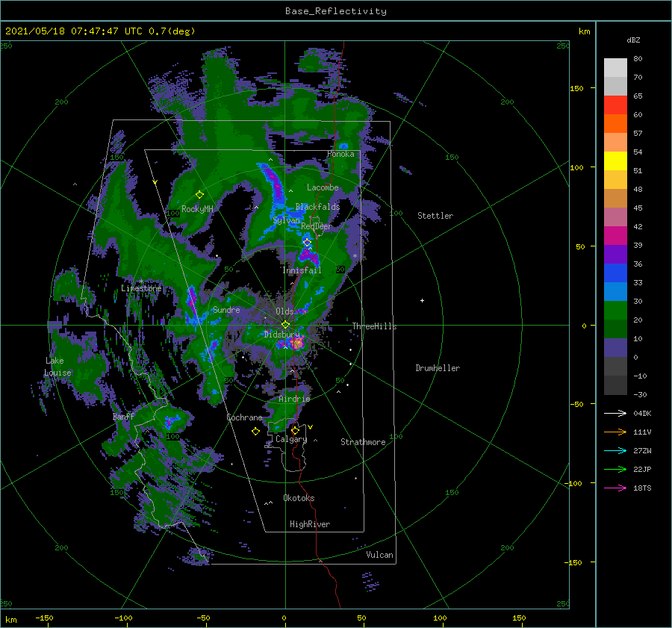Click the Vulcan city label
Viewport: 672px width, 628px height.
tap(379, 555)
